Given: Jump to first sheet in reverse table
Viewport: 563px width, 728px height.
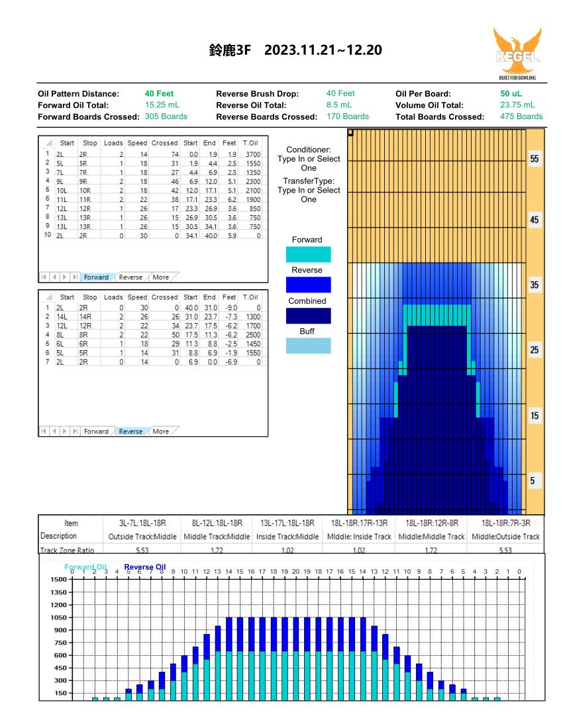Looking at the screenshot, I should pyautogui.click(x=43, y=432).
